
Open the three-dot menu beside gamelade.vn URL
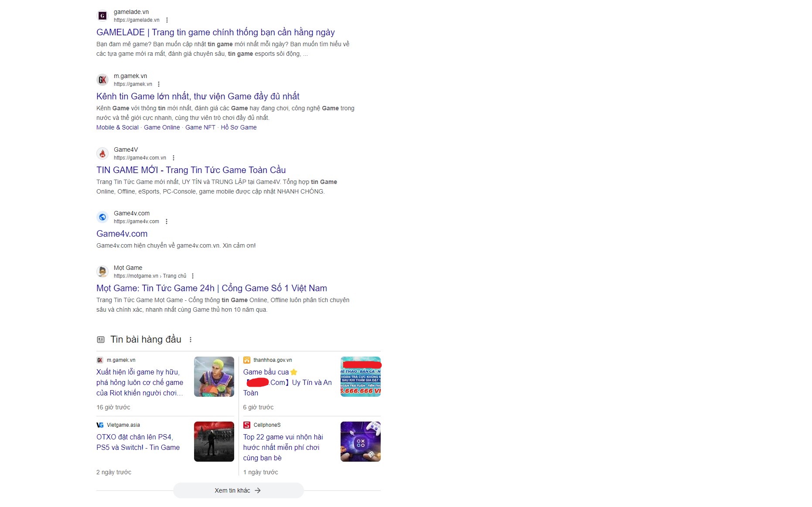coord(167,20)
